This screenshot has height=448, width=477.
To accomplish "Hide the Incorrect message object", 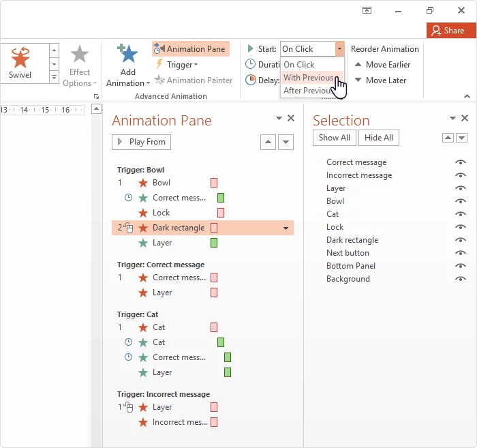I will pos(461,175).
